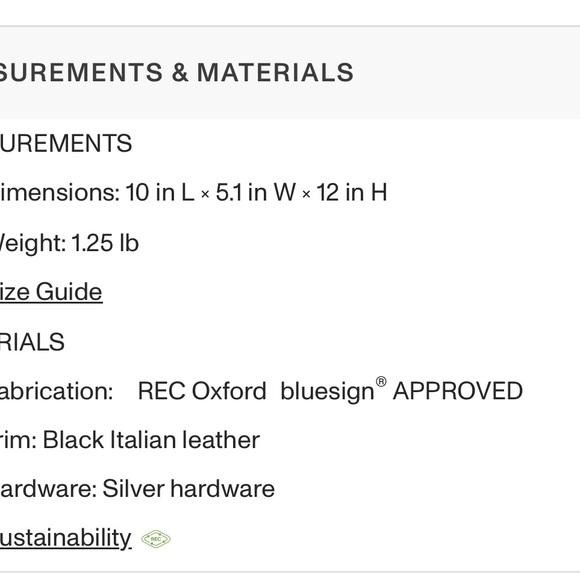580x580 pixels.
Task: Click the Fabrication label
Action: point(56,391)
